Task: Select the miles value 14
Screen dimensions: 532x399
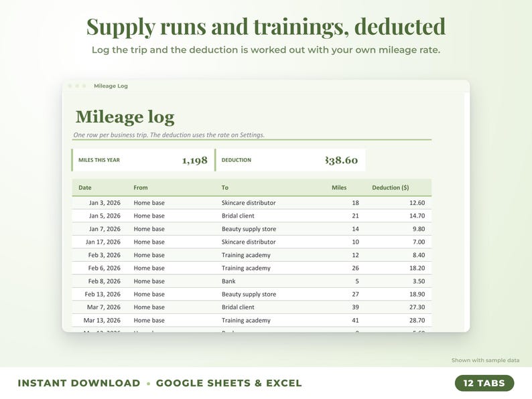Action: pyautogui.click(x=355, y=229)
